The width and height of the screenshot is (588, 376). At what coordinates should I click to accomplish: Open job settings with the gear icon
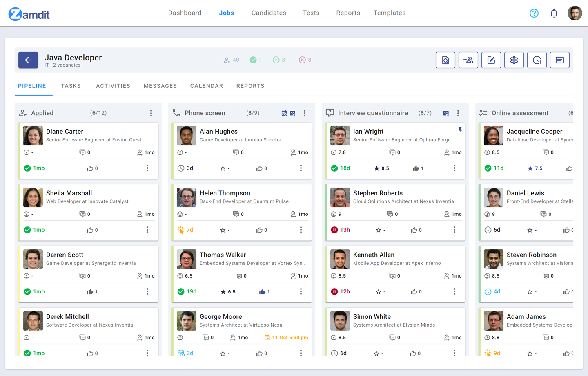pyautogui.click(x=514, y=60)
